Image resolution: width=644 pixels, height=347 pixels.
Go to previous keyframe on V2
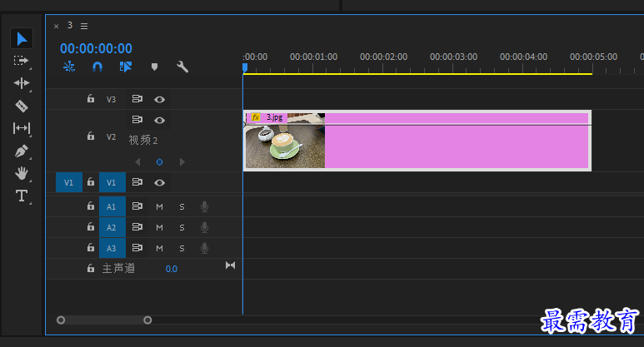[x=137, y=162]
